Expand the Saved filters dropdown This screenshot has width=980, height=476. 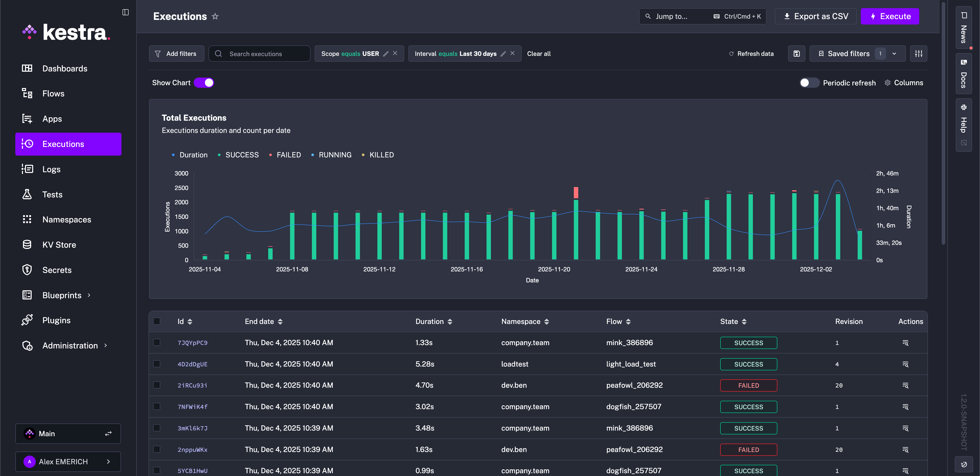point(895,54)
